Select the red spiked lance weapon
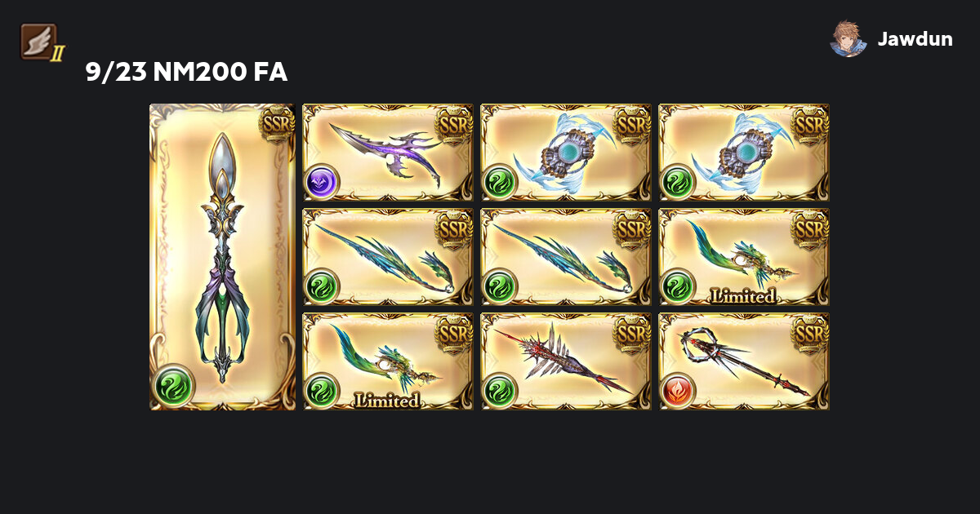980x514 pixels. pos(566,361)
